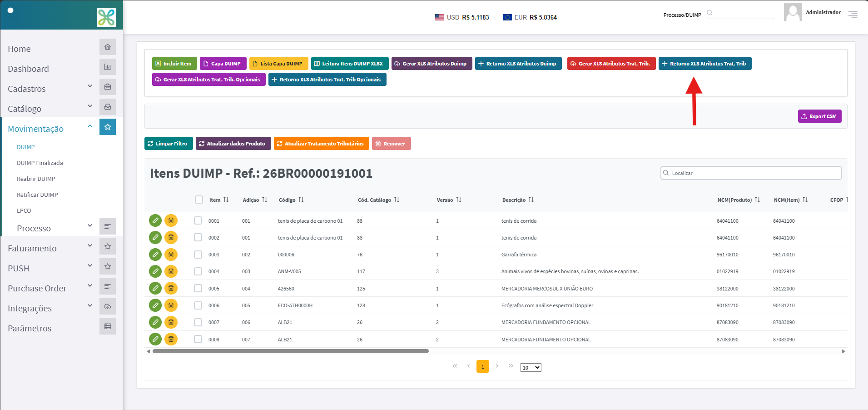Open the rows-per-page dropdown showing 10
Image resolution: width=868 pixels, height=410 pixels.
pyautogui.click(x=531, y=367)
